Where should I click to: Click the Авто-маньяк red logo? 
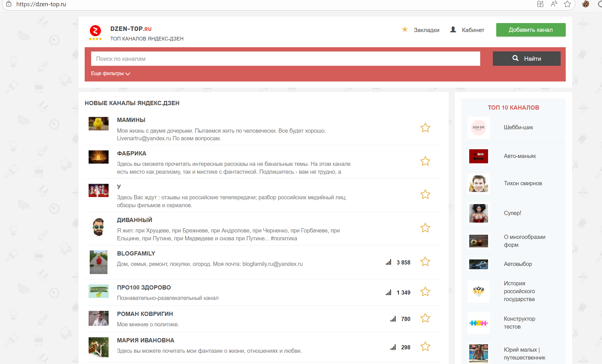point(479,156)
